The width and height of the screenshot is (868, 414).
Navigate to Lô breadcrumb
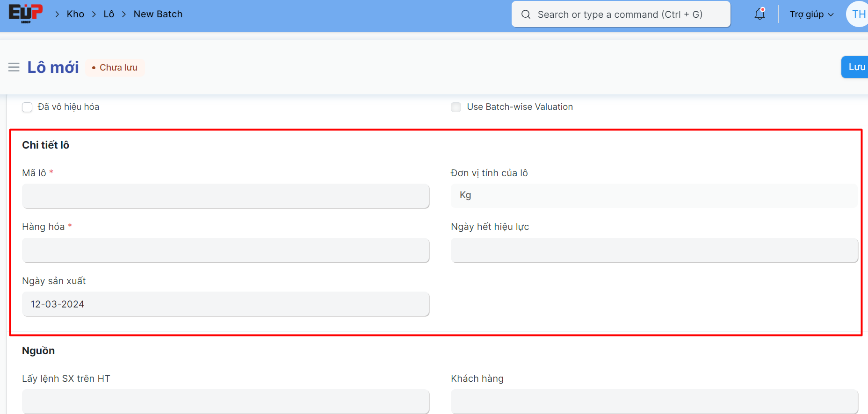coord(108,14)
